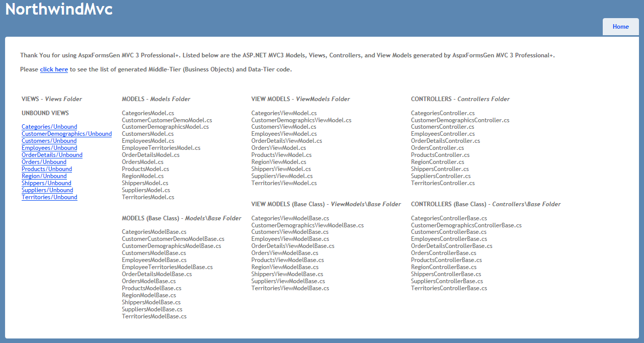Click CategoriesController.cs entry
The image size is (644, 343).
tap(443, 113)
